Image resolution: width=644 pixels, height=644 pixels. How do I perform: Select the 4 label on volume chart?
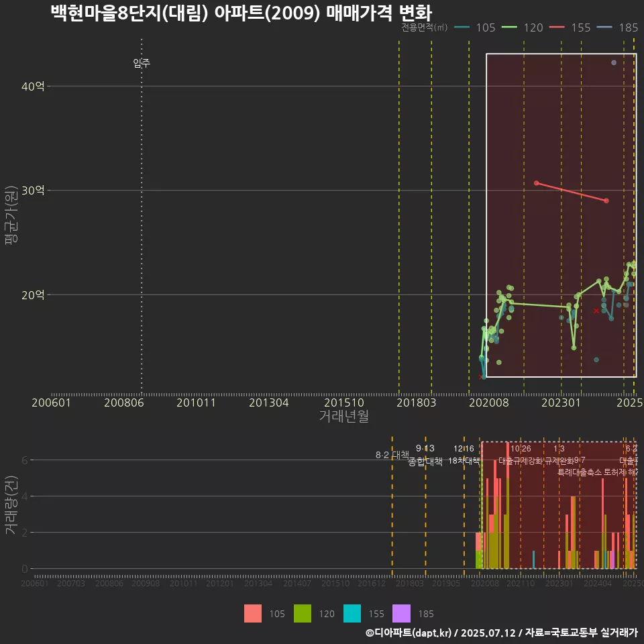tap(25, 496)
